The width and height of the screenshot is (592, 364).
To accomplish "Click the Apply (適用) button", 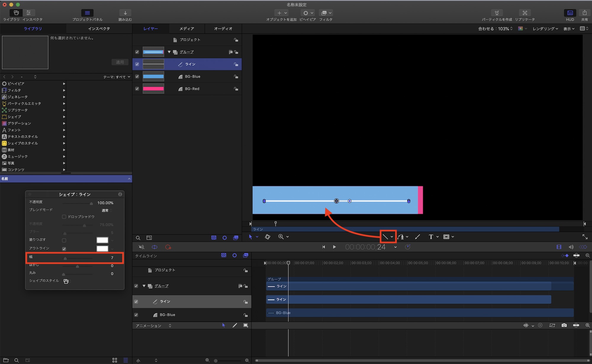I will 120,62.
